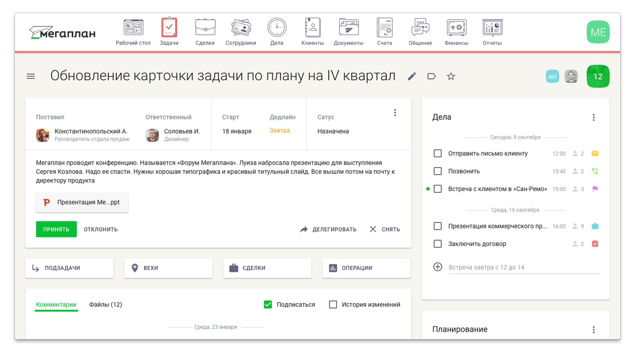Check off the Заключить договор task
Viewport: 634px width, 364px height.
point(437,244)
